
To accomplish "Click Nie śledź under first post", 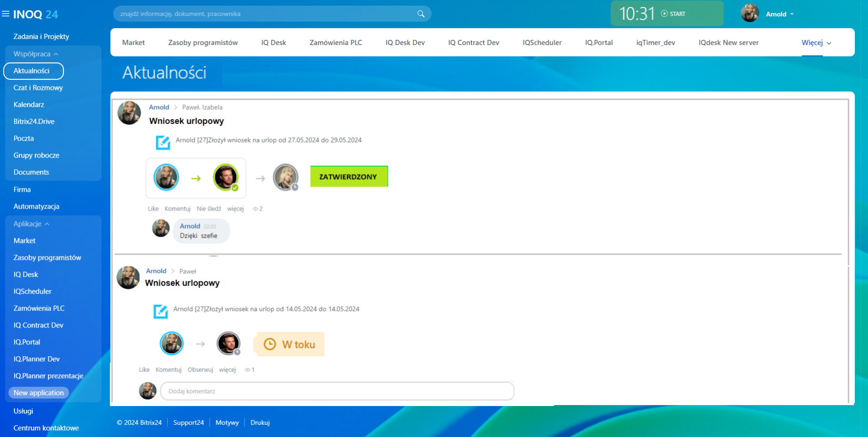I will (x=209, y=209).
